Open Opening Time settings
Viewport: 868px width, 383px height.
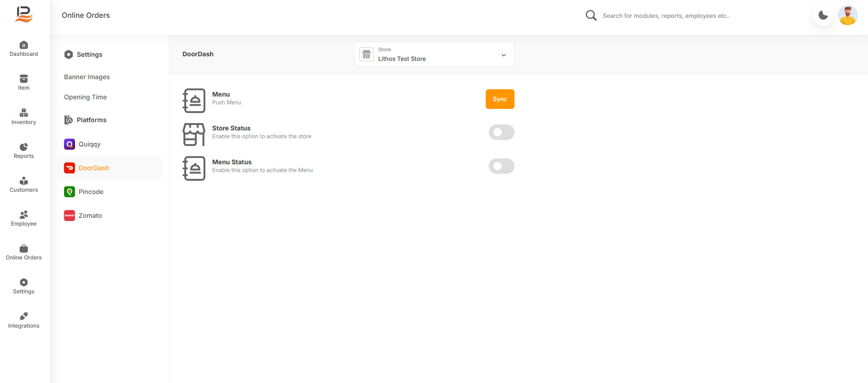86,97
